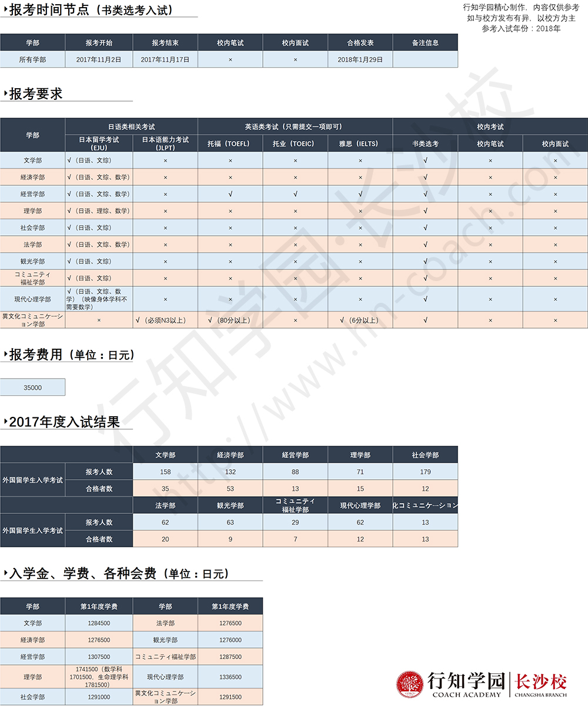
Task: Select the 报考开始 column header
Action: (x=99, y=43)
